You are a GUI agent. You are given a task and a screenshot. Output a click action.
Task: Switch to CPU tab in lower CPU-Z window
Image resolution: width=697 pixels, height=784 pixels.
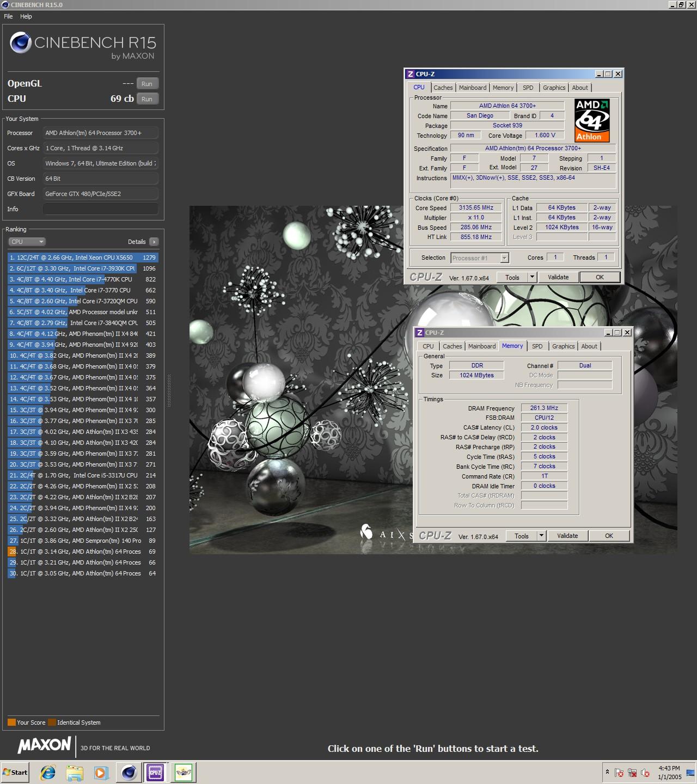(x=429, y=346)
